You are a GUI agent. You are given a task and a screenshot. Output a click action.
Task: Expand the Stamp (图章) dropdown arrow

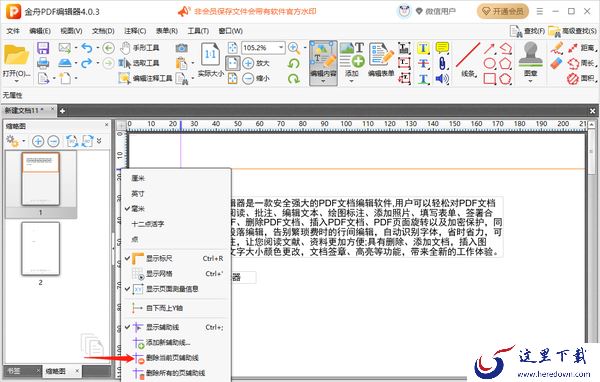[x=530, y=81]
